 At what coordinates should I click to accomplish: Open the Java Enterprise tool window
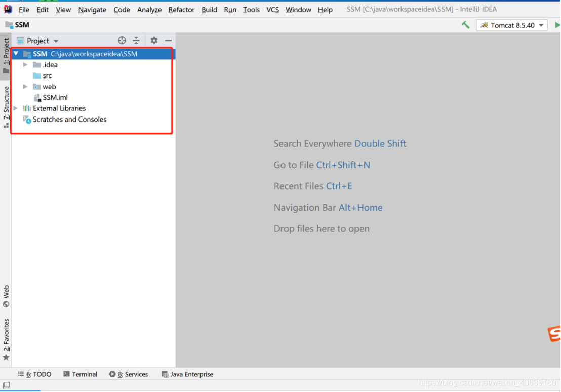pos(187,374)
